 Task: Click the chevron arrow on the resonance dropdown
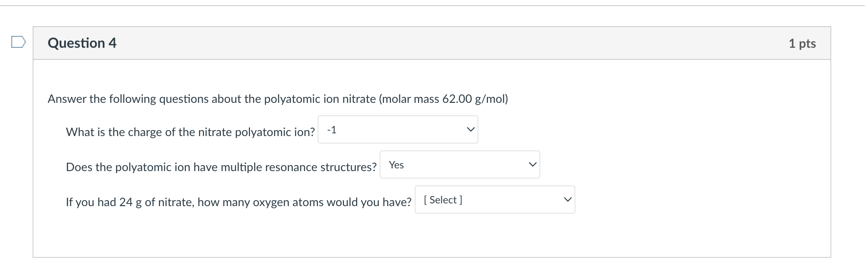(x=532, y=165)
